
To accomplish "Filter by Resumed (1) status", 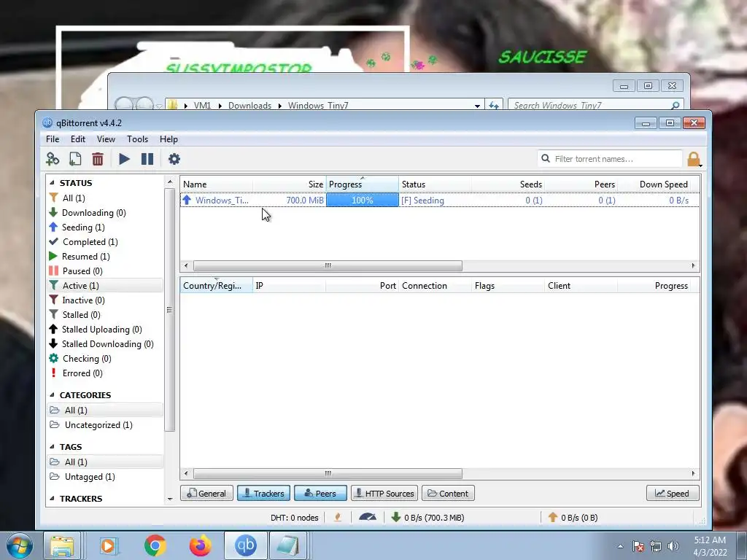I will point(105,256).
